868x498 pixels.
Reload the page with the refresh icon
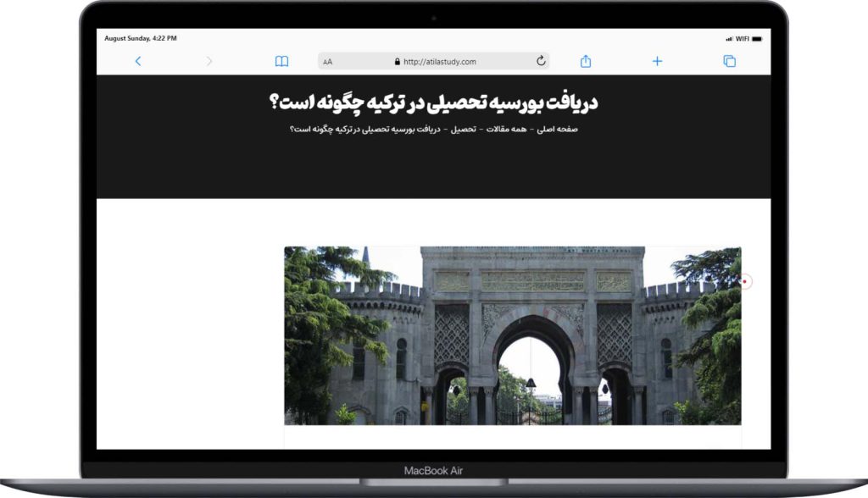point(541,61)
